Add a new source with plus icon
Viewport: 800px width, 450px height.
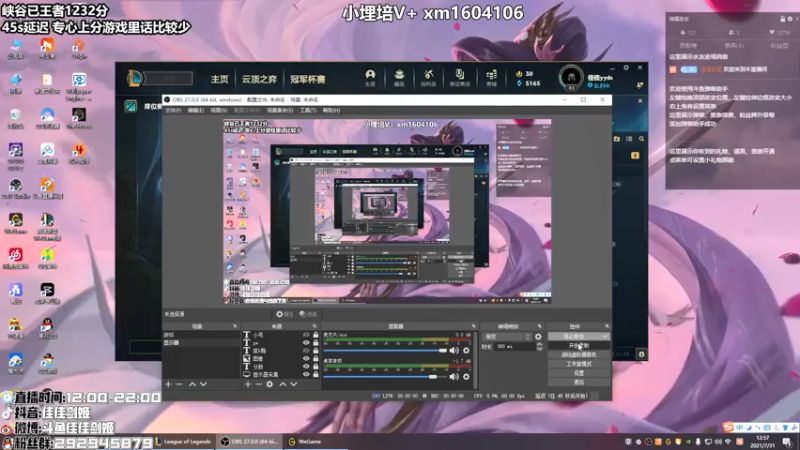247,384
